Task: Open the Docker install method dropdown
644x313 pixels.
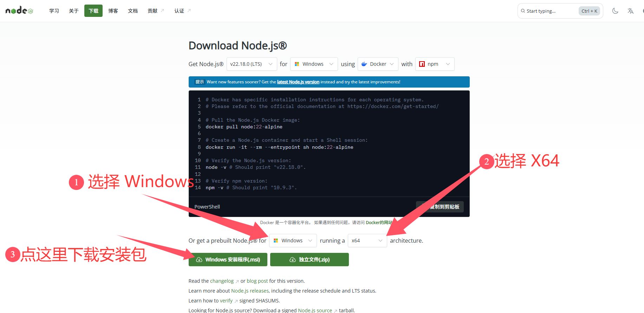Action: point(378,64)
